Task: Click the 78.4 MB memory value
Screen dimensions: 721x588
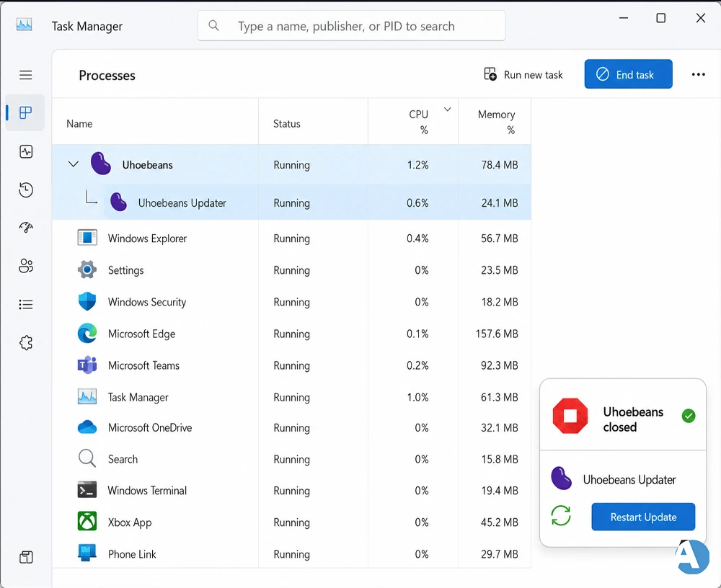Action: point(500,164)
